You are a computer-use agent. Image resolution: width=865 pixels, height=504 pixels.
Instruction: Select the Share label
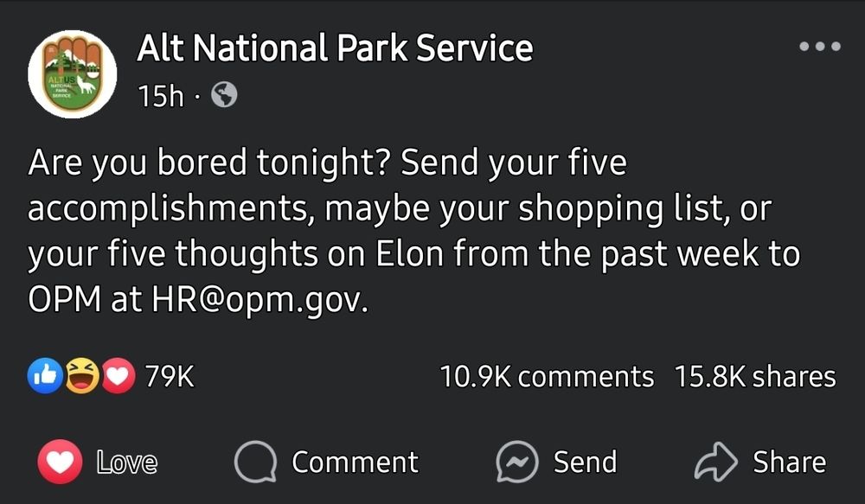tap(790, 462)
